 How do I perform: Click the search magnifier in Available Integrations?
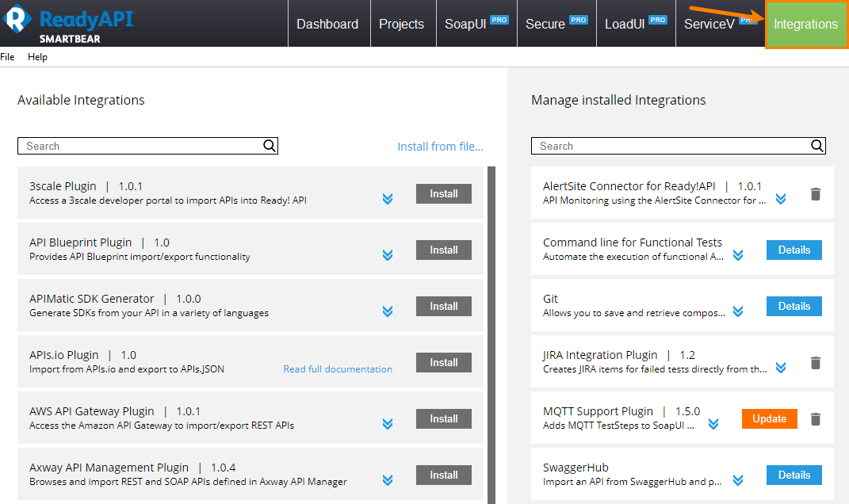pyautogui.click(x=270, y=146)
